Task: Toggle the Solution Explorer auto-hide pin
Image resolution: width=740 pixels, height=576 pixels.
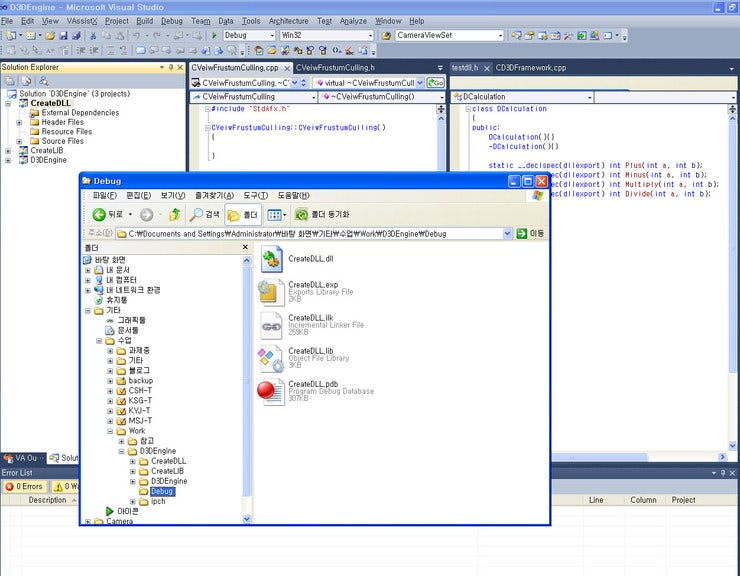Action: [171, 68]
